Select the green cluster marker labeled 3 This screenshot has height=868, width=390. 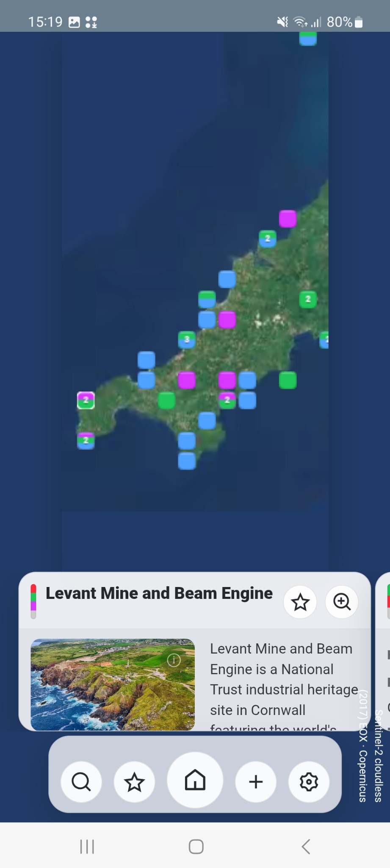click(187, 339)
